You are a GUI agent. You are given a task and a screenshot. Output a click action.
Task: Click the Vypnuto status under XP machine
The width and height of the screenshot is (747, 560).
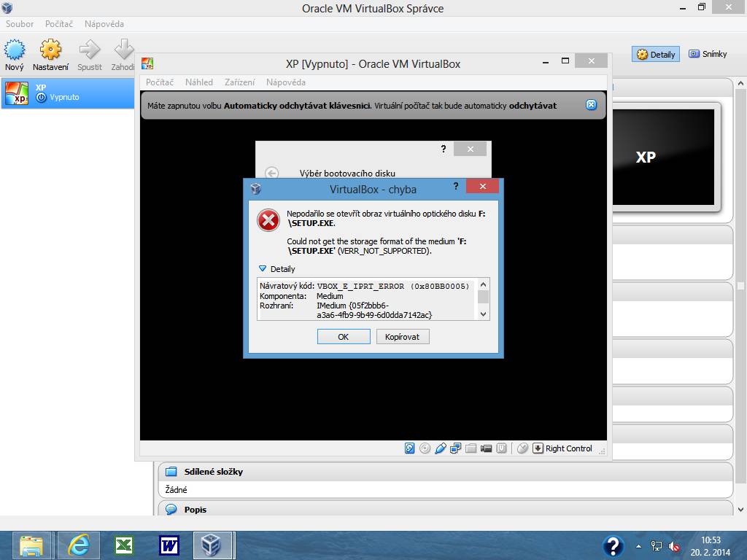[x=64, y=97]
